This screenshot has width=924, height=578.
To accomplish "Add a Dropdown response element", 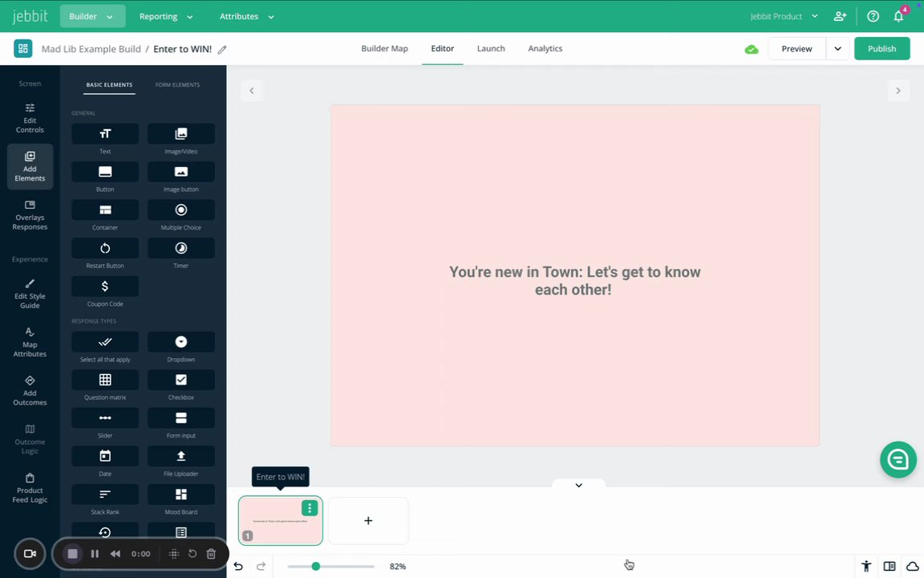I will [x=181, y=342].
